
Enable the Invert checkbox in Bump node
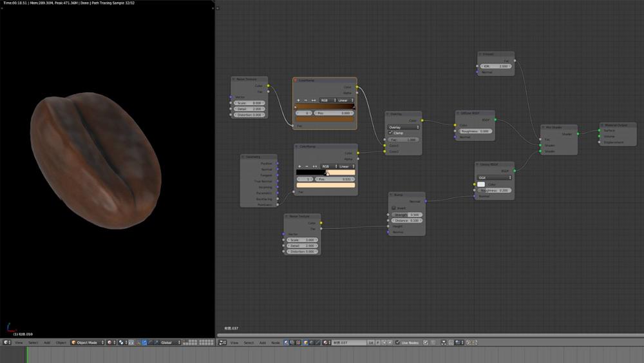pyautogui.click(x=394, y=208)
